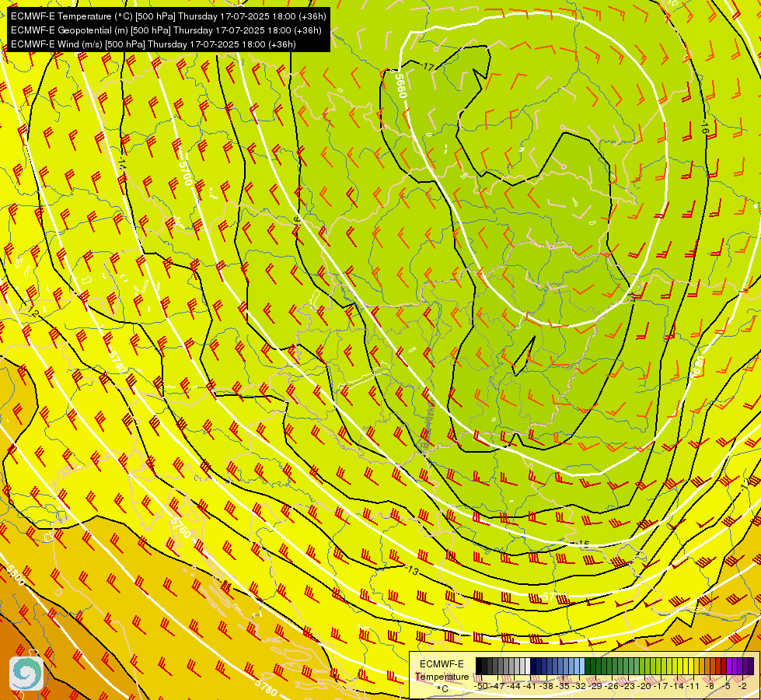The image size is (761, 700).
Task: Click the -17 legend value in color bar
Action: coord(661,686)
